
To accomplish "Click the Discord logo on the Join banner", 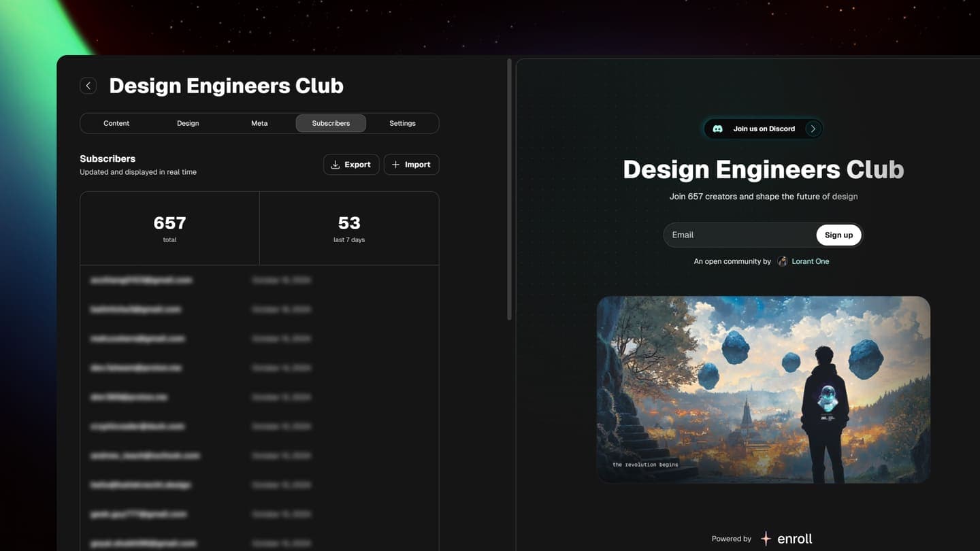I will point(717,129).
